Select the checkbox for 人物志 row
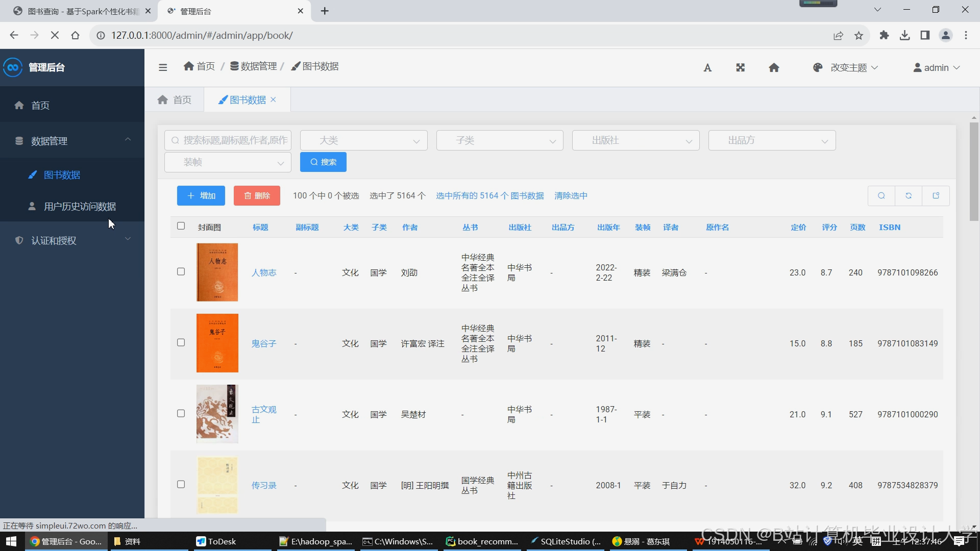 (x=181, y=272)
